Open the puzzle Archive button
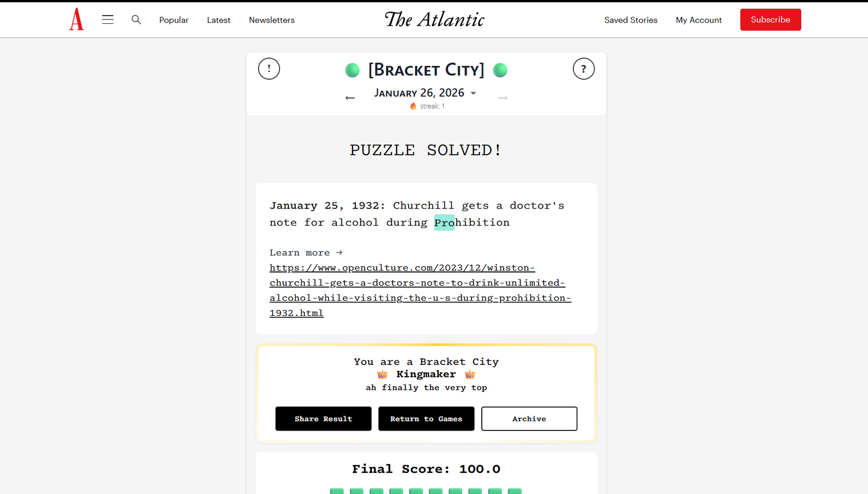 (x=529, y=419)
